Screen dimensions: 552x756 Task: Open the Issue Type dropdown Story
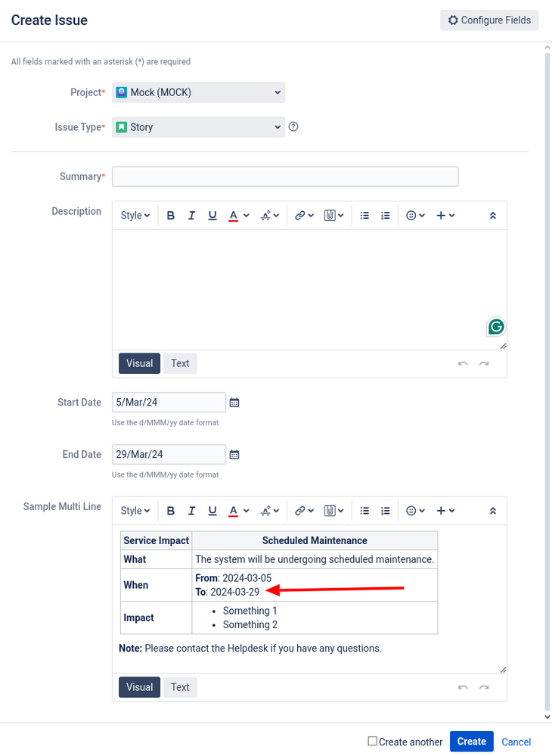point(198,127)
